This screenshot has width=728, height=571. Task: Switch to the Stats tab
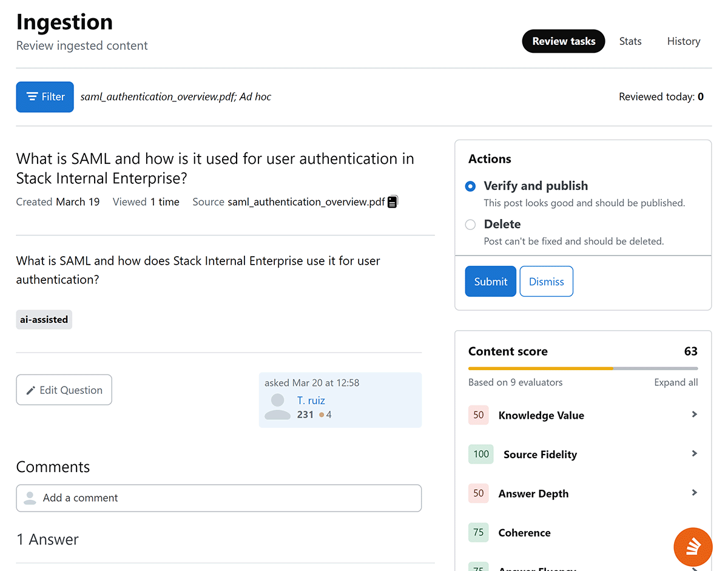click(x=630, y=41)
